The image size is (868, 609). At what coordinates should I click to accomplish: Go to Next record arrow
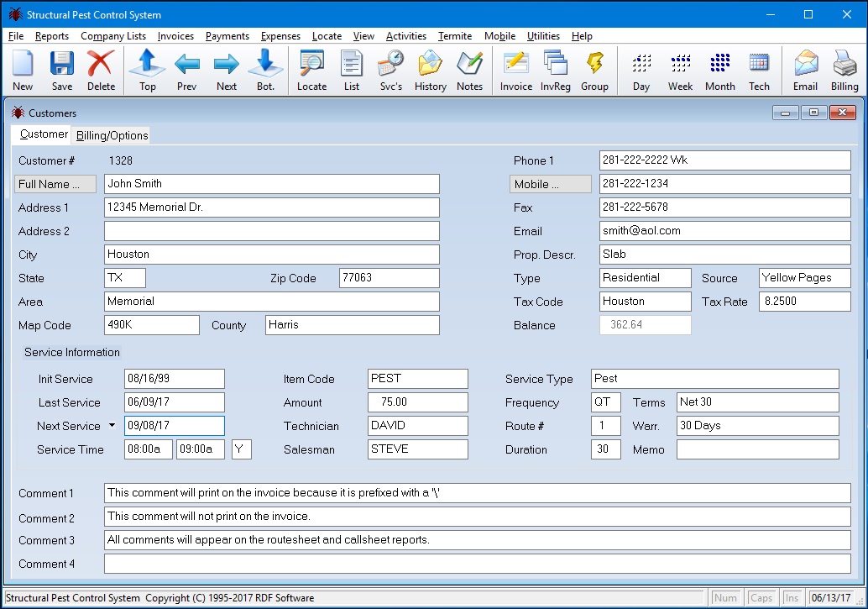(227, 71)
